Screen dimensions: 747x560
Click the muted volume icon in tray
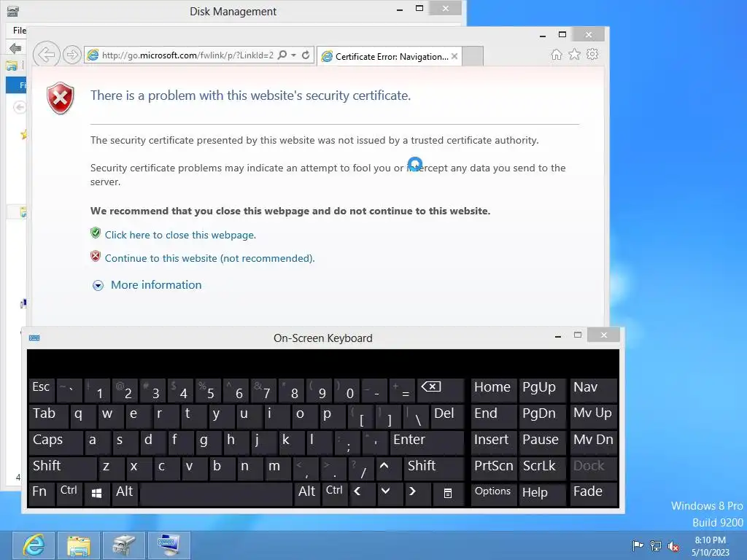[673, 546]
